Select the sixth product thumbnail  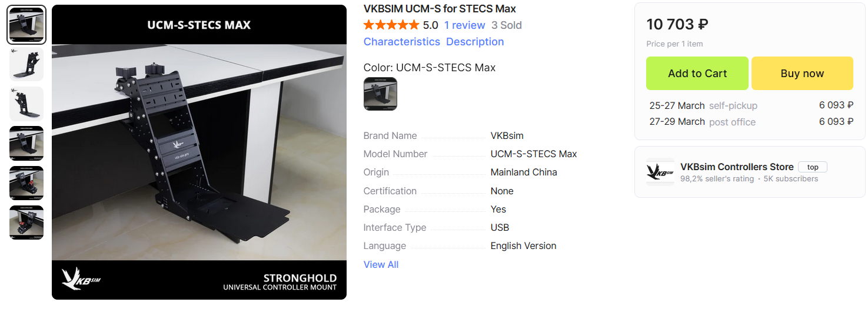[26, 223]
